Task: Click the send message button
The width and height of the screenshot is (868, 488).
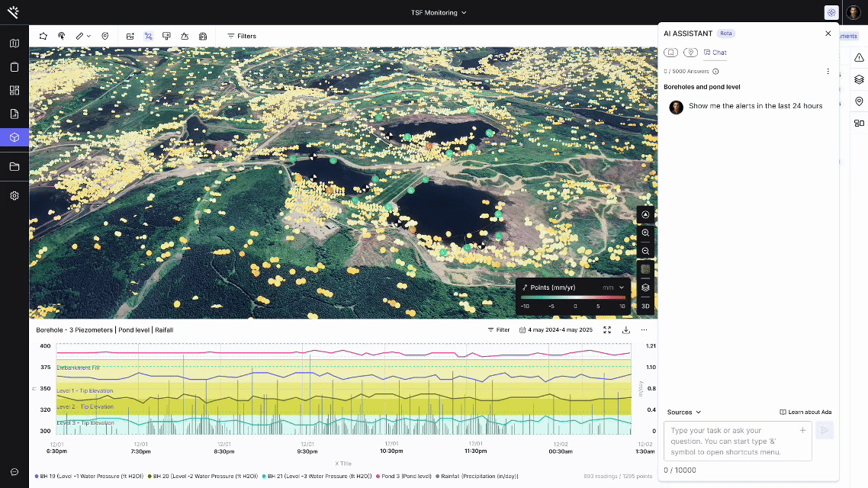Action: [825, 431]
